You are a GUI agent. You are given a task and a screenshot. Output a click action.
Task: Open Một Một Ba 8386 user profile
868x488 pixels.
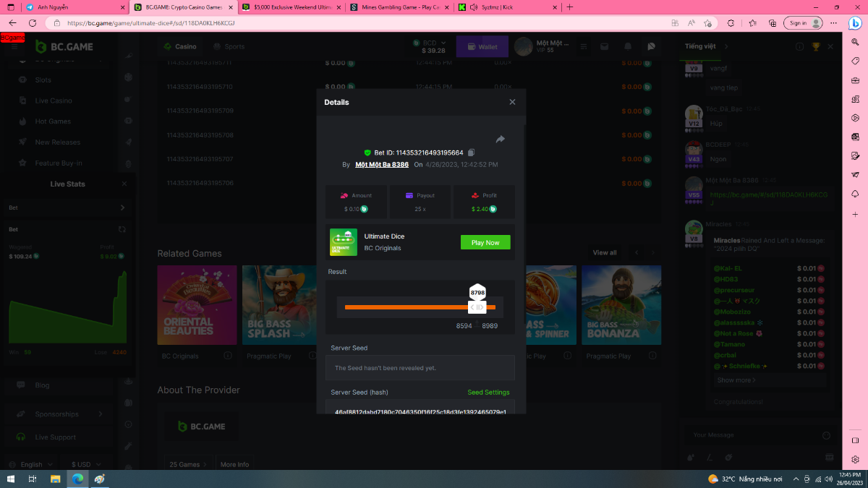pos(381,165)
